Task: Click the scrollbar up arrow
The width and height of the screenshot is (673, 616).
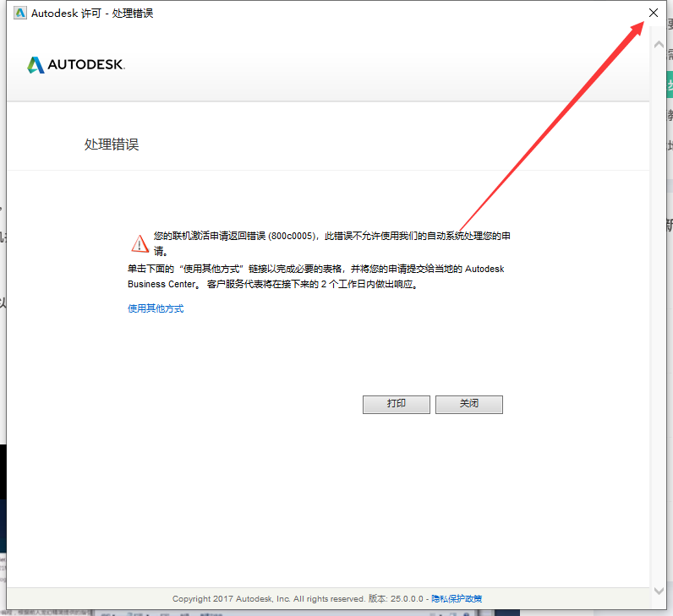Action: point(659,43)
